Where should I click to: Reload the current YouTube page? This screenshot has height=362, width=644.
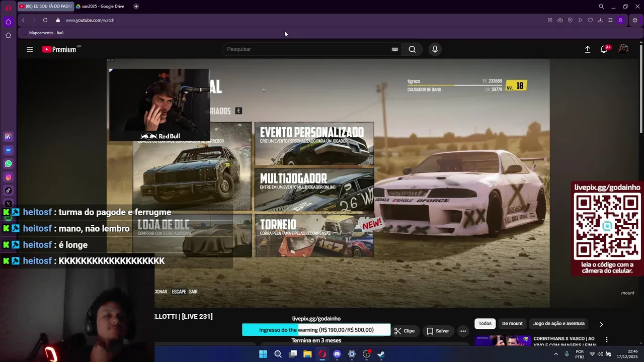pyautogui.click(x=45, y=20)
